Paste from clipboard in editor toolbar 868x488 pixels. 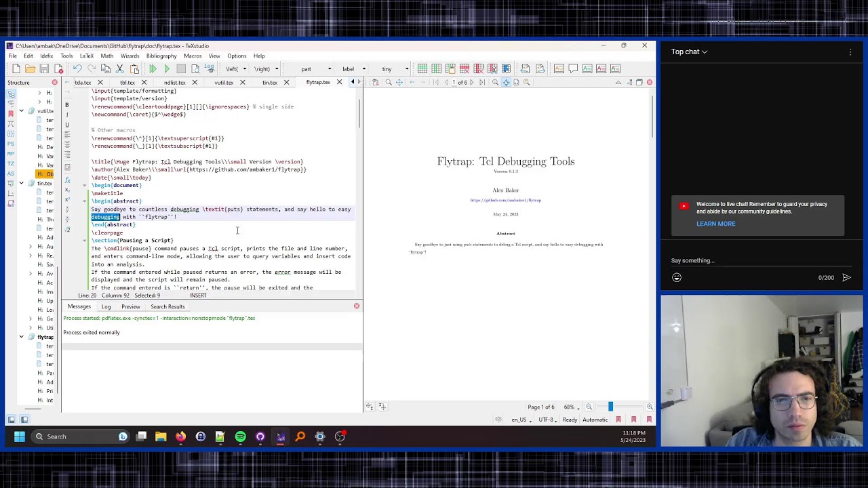click(x=134, y=68)
